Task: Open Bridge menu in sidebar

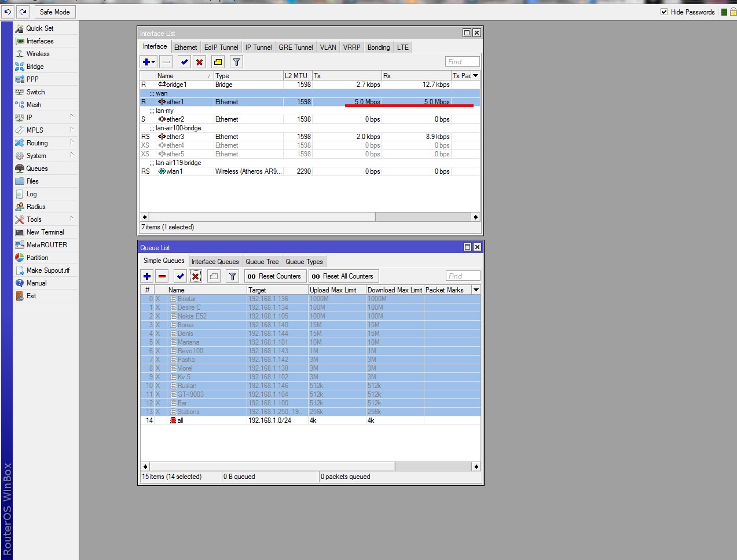Action: coord(46,67)
